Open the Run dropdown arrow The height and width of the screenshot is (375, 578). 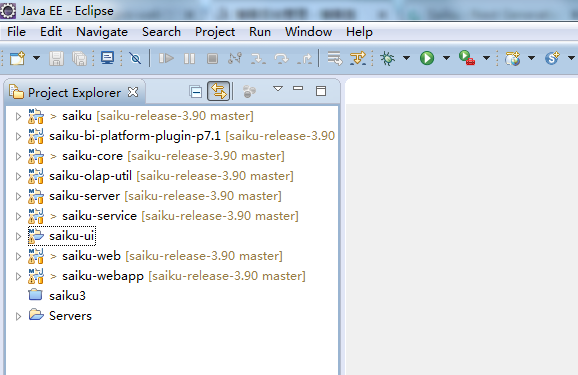[446, 58]
